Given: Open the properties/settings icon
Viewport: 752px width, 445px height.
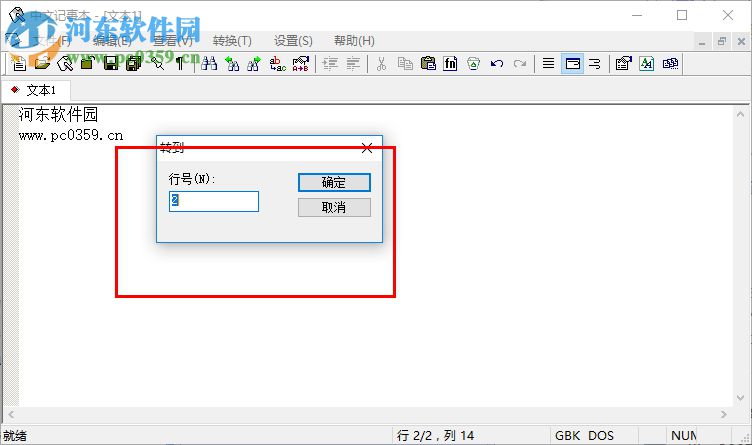Looking at the screenshot, I should coord(623,63).
